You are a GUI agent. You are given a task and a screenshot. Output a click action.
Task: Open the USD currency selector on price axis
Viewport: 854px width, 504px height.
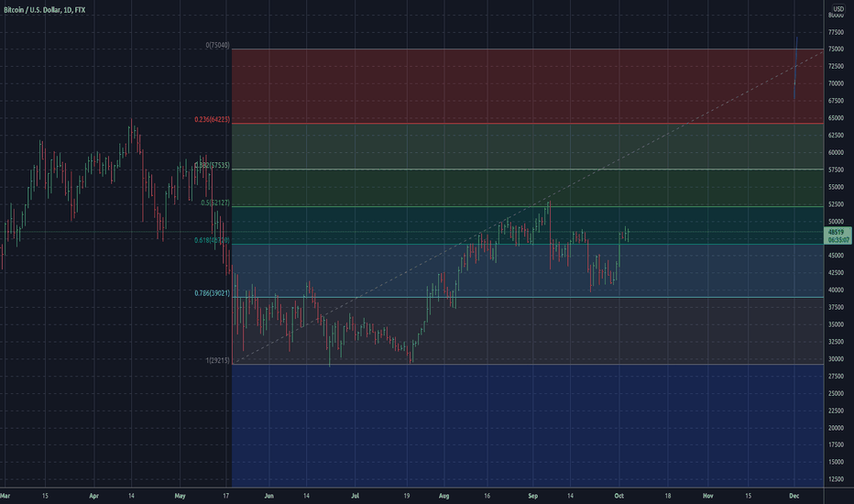tap(838, 9)
